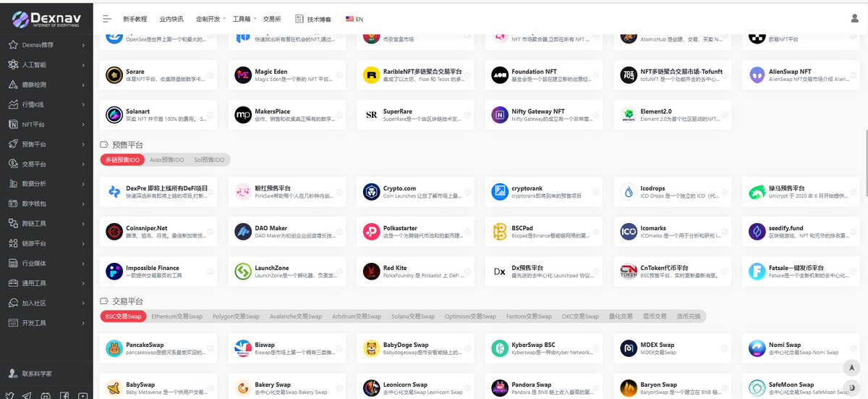Open 业内快讯 in the top navigation

[171, 19]
